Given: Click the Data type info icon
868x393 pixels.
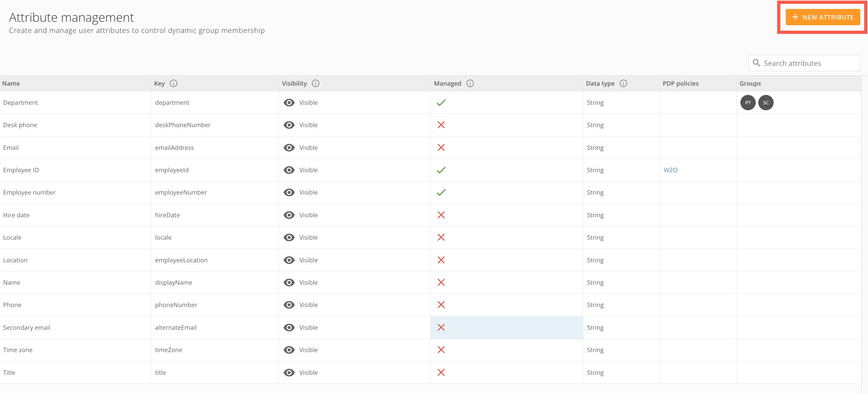Looking at the screenshot, I should coord(623,83).
